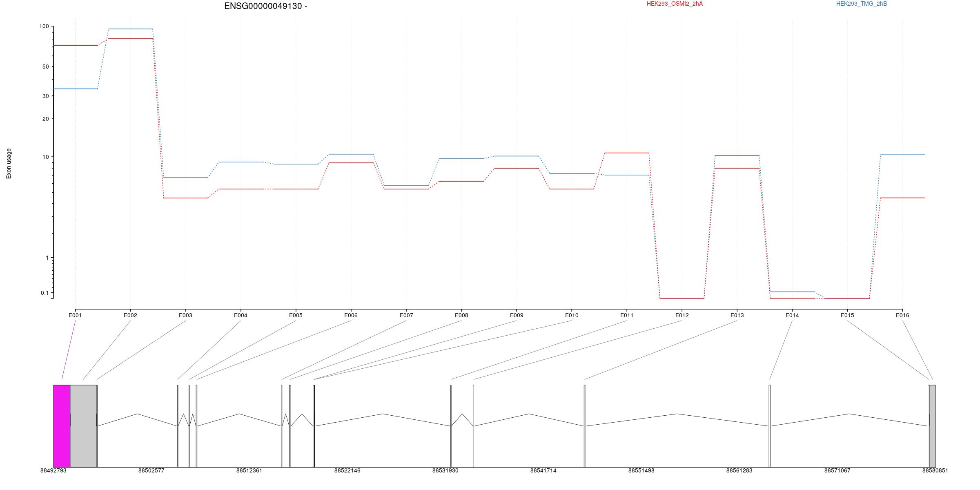
Task: Click genomic coordinate 88571067
Action: [837, 470]
